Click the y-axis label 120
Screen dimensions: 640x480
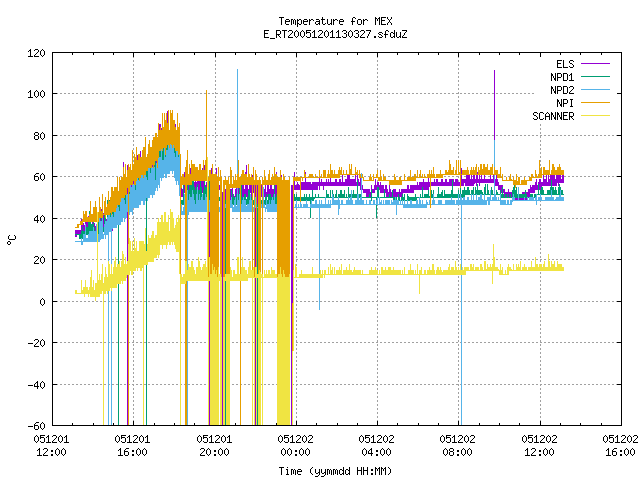click(x=36, y=53)
